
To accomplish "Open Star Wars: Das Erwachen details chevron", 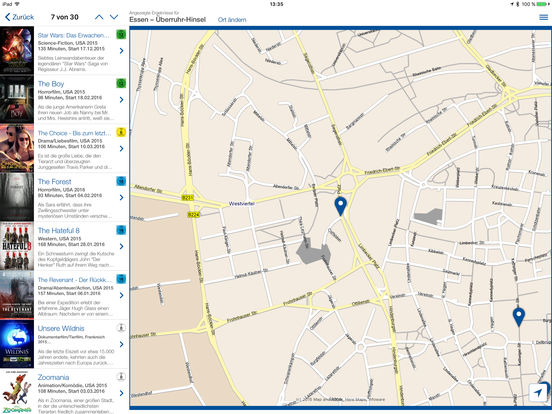I will click(121, 51).
